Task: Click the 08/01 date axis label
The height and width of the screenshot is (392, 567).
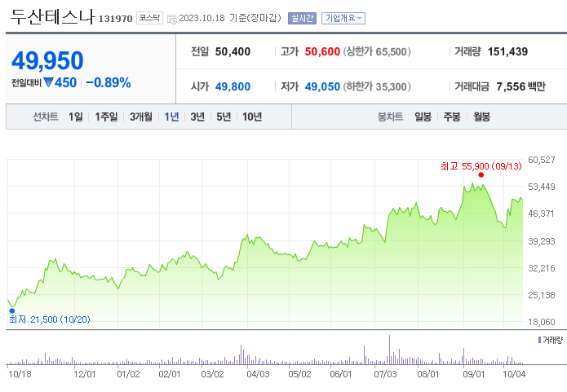Action: [428, 374]
